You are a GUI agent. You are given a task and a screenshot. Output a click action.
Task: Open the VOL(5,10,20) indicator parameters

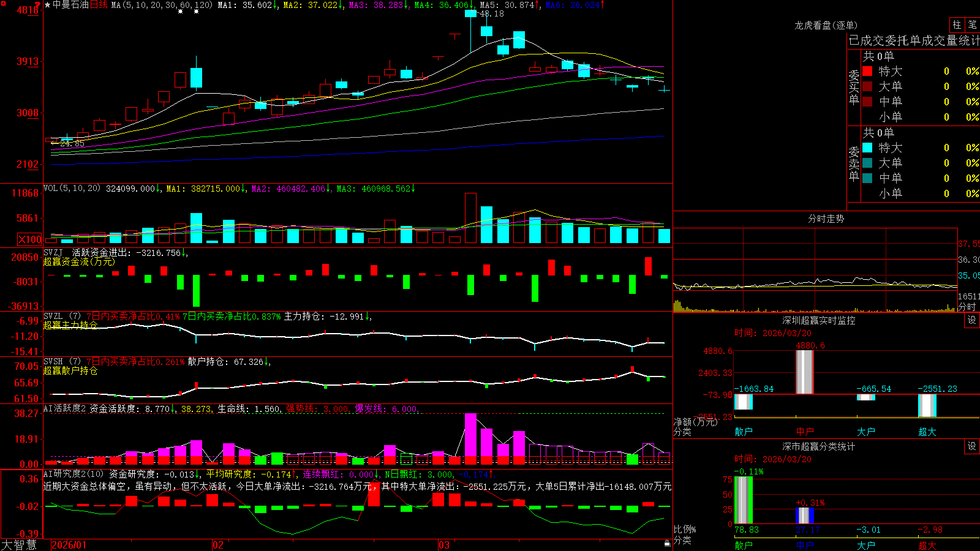(x=72, y=189)
